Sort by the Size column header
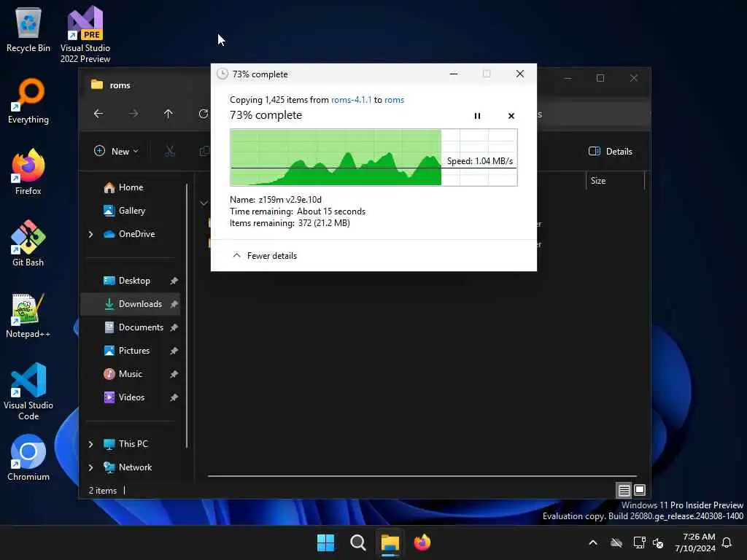This screenshot has height=560, width=747. [614, 181]
